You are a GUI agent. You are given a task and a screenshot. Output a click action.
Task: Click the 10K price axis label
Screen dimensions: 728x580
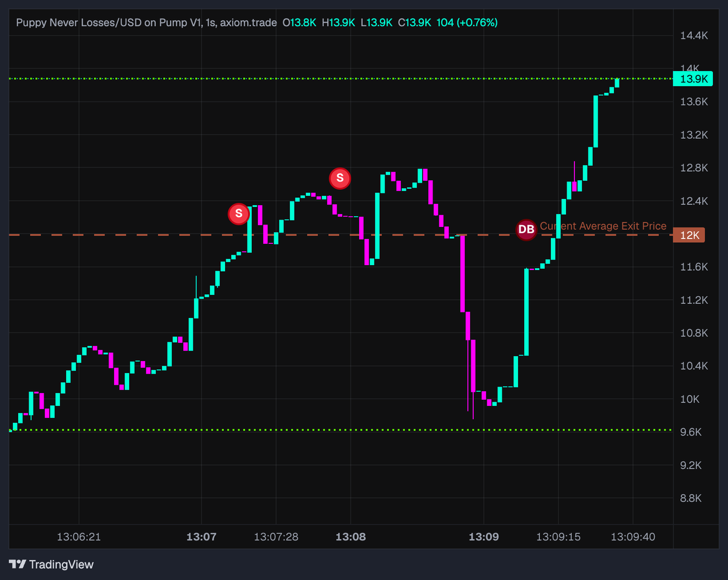[690, 399]
